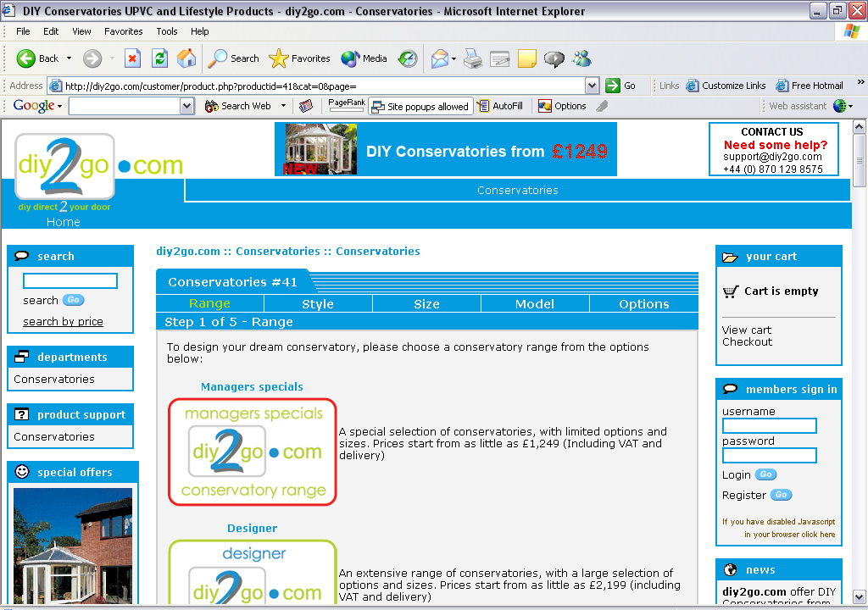The image size is (868, 610).
Task: Toggle Site popups allowed button
Action: tap(420, 106)
